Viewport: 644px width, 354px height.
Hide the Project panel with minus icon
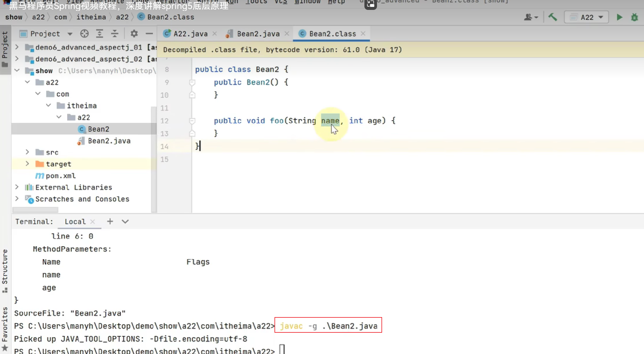click(149, 34)
